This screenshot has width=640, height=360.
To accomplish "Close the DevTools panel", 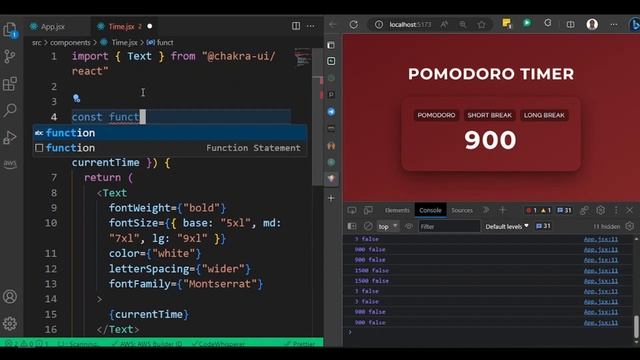I will (629, 210).
